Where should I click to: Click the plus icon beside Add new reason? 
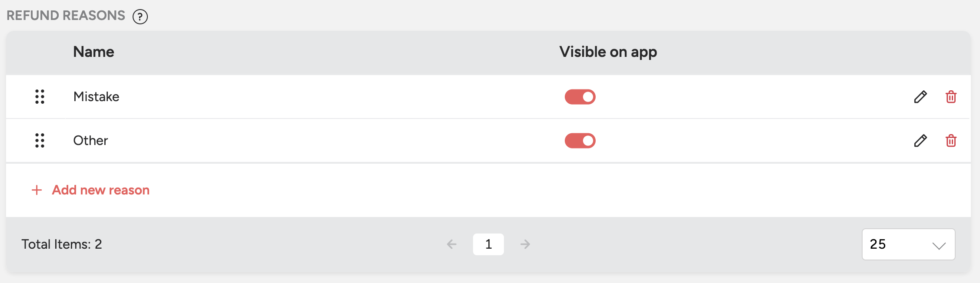pos(37,190)
